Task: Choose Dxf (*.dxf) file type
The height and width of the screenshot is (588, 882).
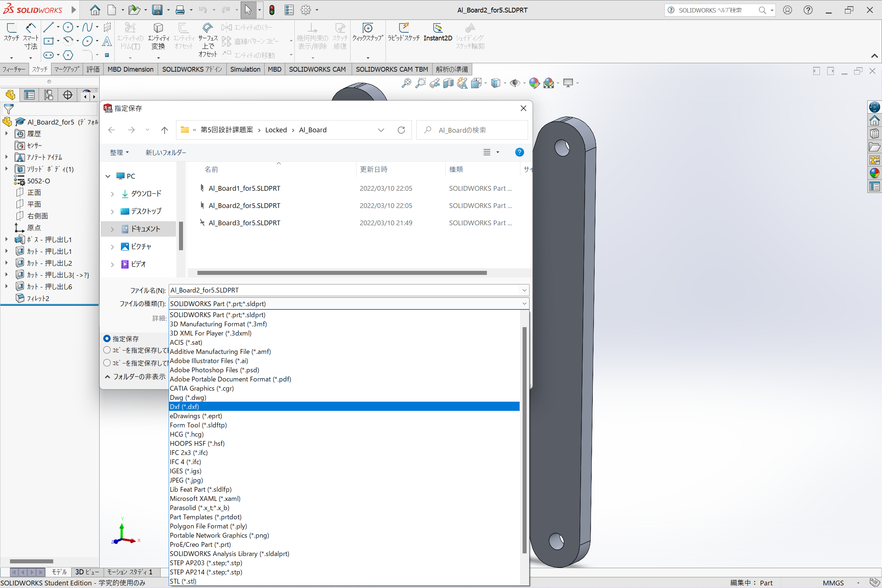Action: pyautogui.click(x=344, y=406)
